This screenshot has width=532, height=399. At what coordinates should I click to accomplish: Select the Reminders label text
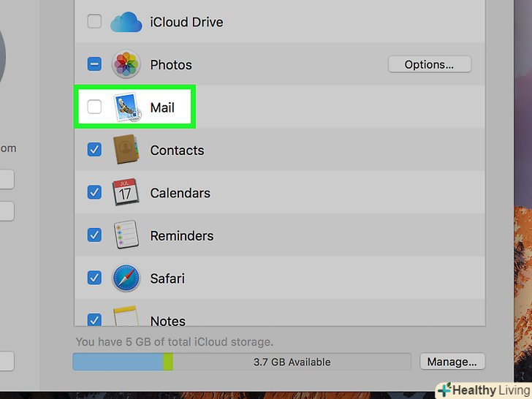pyautogui.click(x=182, y=236)
